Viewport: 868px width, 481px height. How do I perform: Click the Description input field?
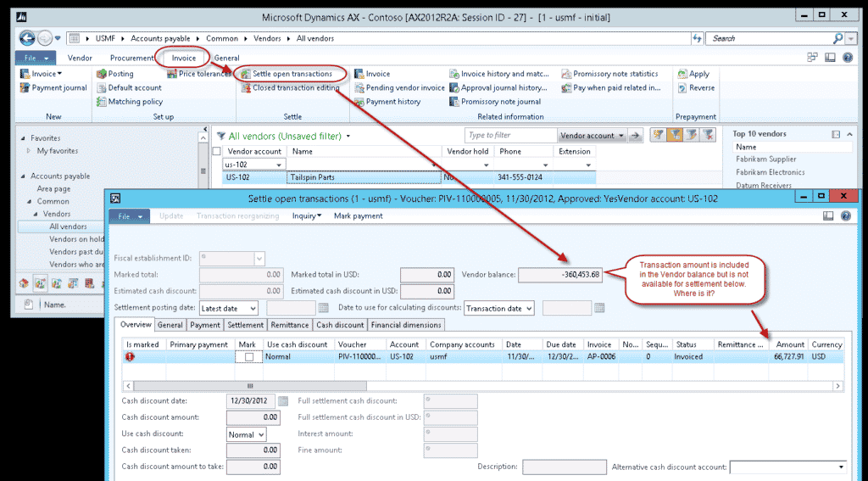[564, 467]
